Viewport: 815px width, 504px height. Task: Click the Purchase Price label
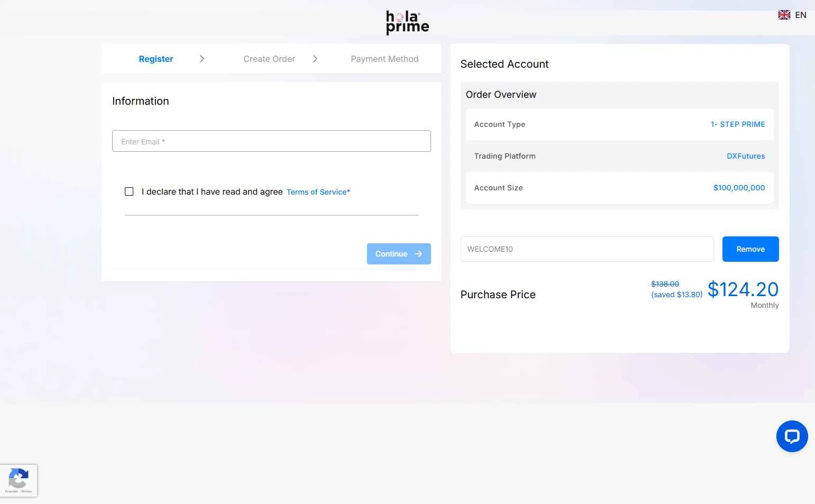click(498, 295)
